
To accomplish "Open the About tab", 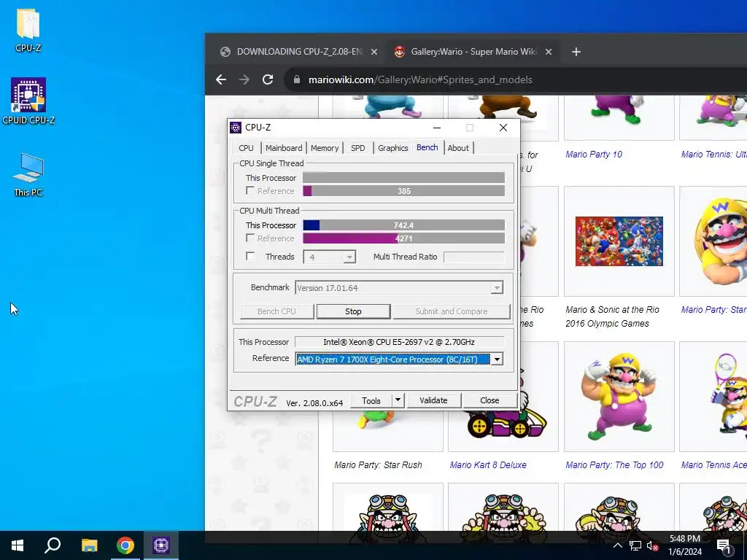I will pyautogui.click(x=458, y=148).
